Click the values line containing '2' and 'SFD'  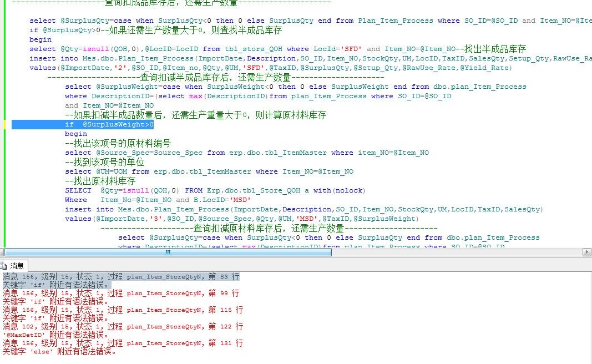coord(270,68)
